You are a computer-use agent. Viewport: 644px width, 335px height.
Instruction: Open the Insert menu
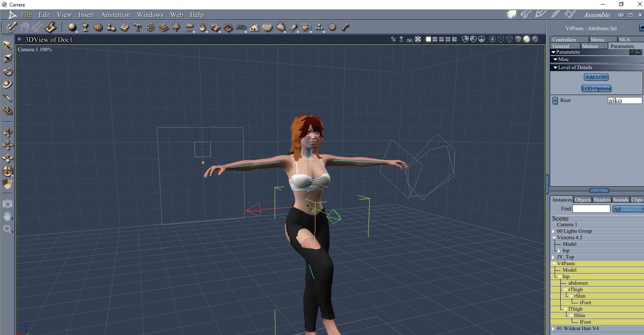86,15
